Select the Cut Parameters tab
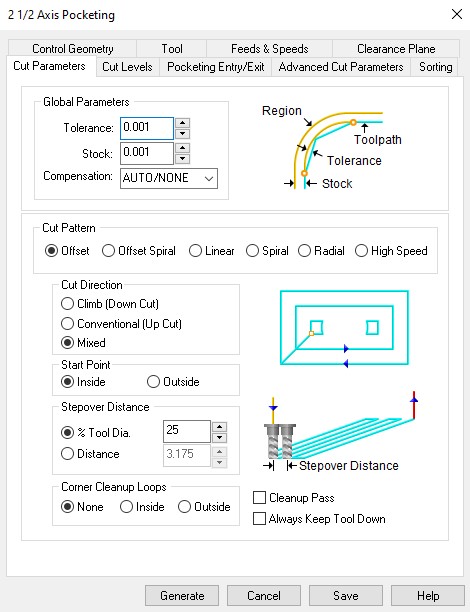470x612 pixels. point(49,66)
